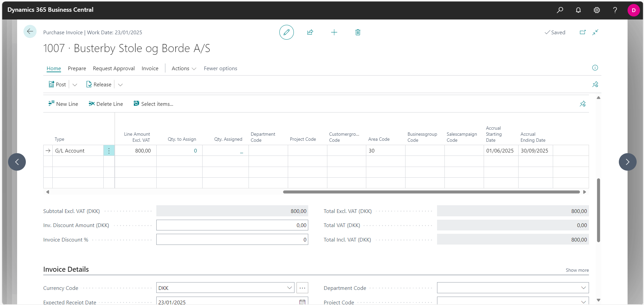Click the Line Amount cell 800,00

136,151
